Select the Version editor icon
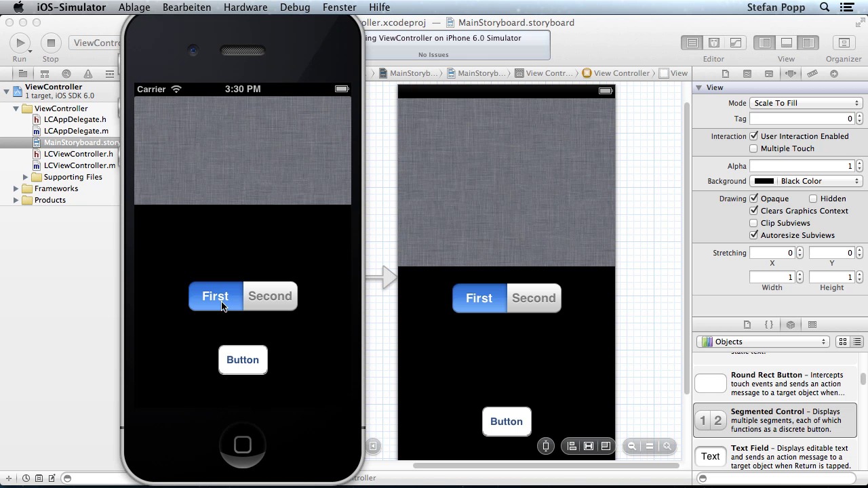Viewport: 868px width, 488px height. click(x=736, y=43)
